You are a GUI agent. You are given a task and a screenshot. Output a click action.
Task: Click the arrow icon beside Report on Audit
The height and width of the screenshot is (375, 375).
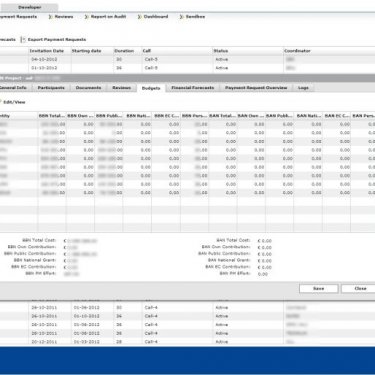click(x=87, y=17)
